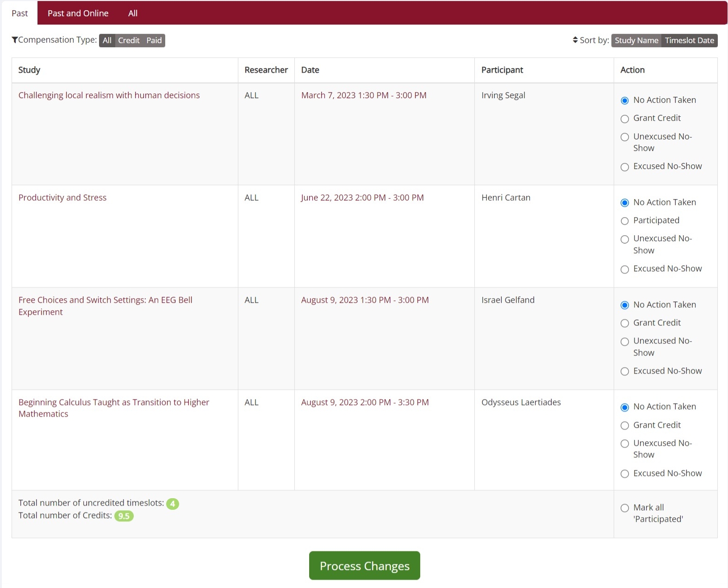This screenshot has height=588, width=728.
Task: Open Challenging local realism with human decisions study
Action: tap(109, 95)
